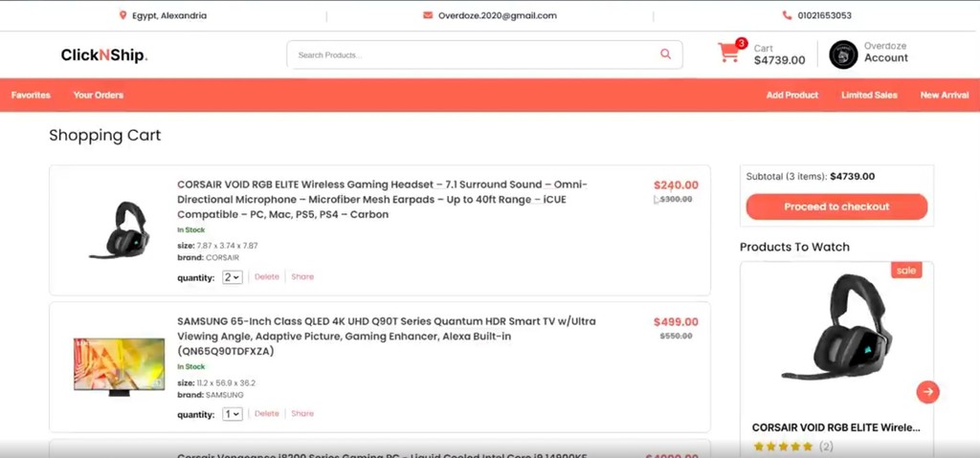Click the $499.00 TV price

tap(677, 322)
